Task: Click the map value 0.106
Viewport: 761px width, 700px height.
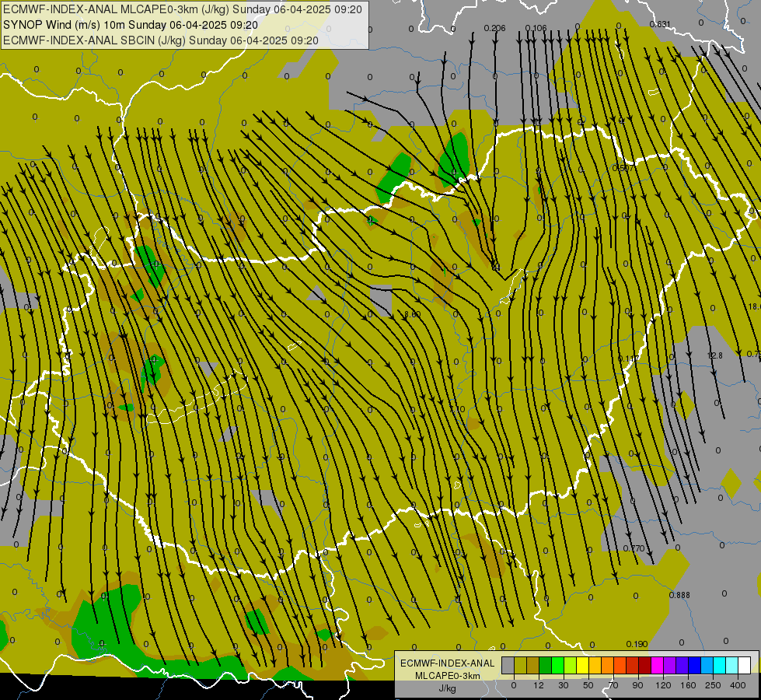Action: point(536,28)
